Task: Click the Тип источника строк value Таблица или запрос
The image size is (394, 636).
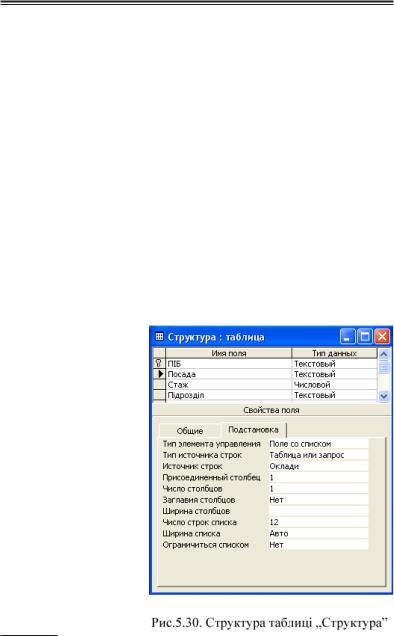Action: pyautogui.click(x=319, y=455)
